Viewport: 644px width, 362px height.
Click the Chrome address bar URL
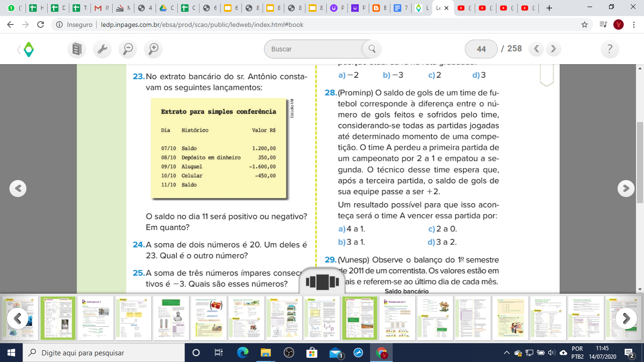[x=202, y=25]
